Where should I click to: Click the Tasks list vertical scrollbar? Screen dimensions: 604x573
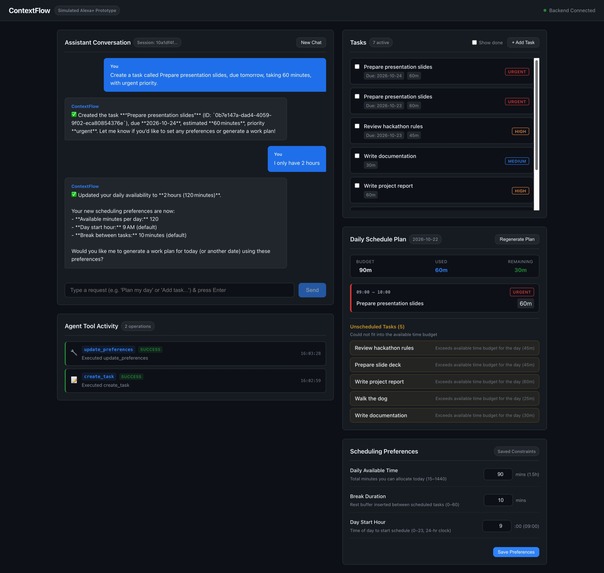coord(536,114)
